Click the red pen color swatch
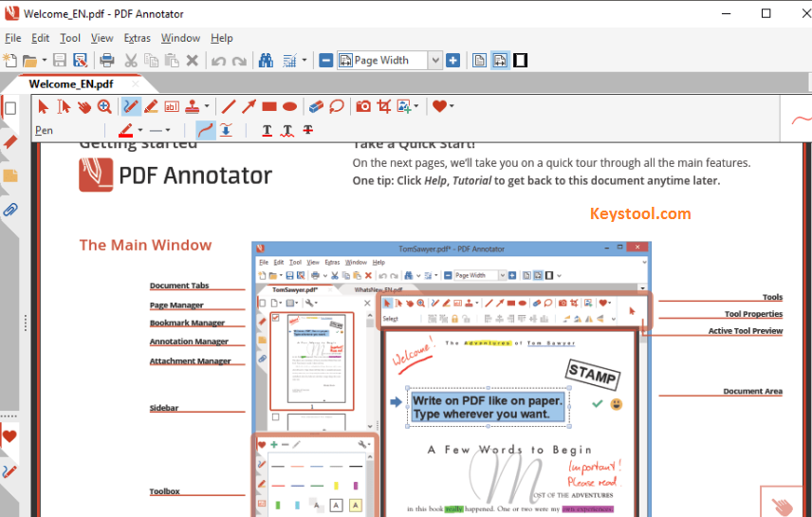The image size is (812, 517). (125, 130)
